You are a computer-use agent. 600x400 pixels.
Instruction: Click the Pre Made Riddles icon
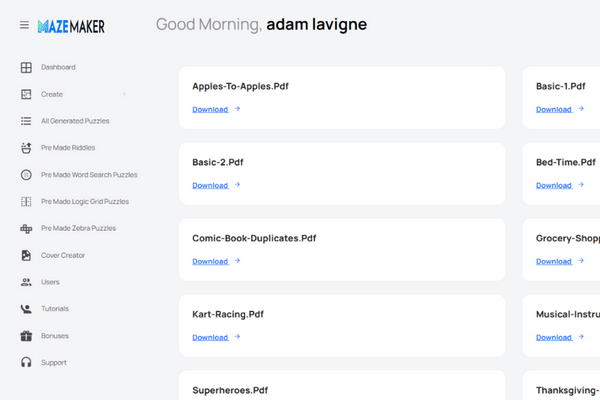[26, 148]
